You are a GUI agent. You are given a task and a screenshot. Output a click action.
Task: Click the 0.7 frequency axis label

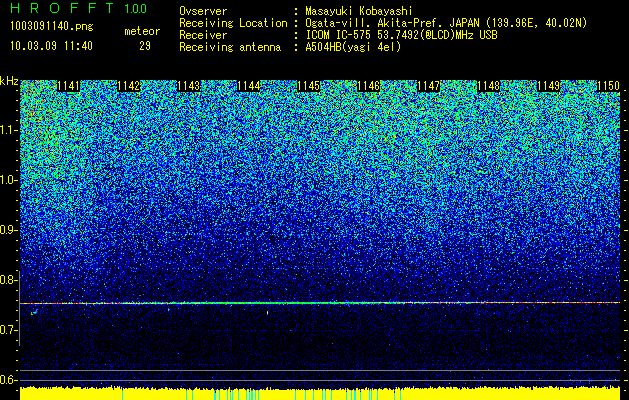click(x=8, y=330)
